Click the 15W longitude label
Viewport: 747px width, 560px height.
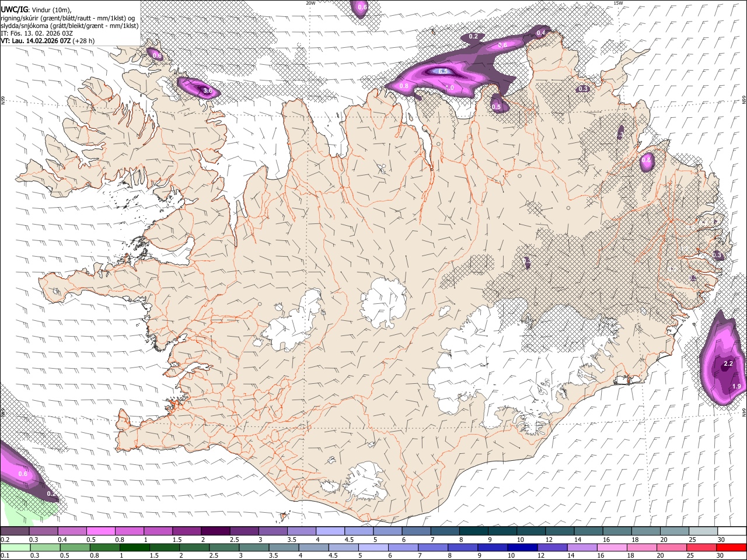pos(618,3)
